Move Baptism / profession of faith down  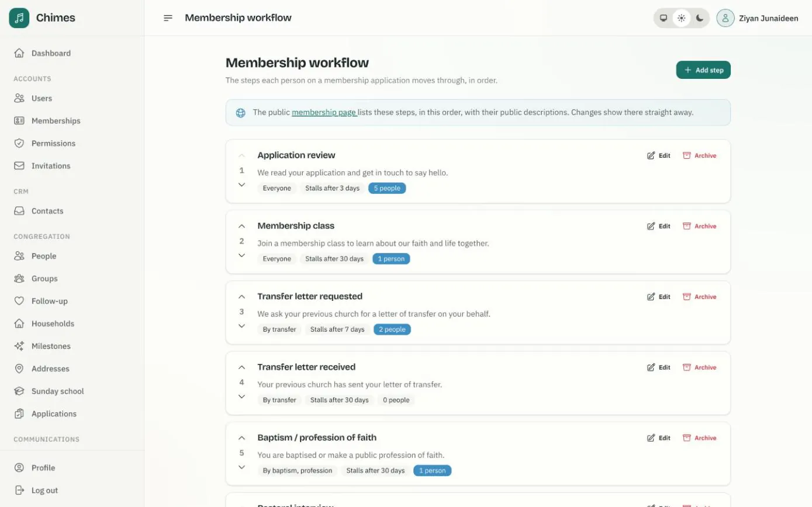[241, 467]
